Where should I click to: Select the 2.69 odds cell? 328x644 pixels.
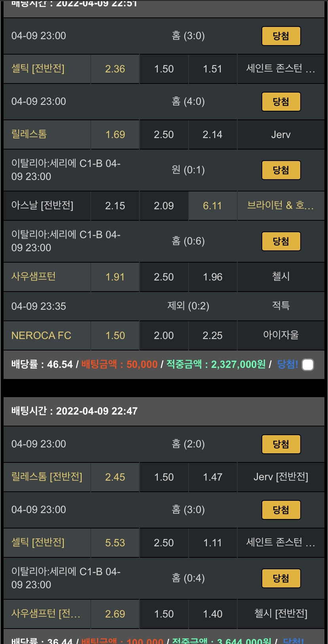[115, 614]
